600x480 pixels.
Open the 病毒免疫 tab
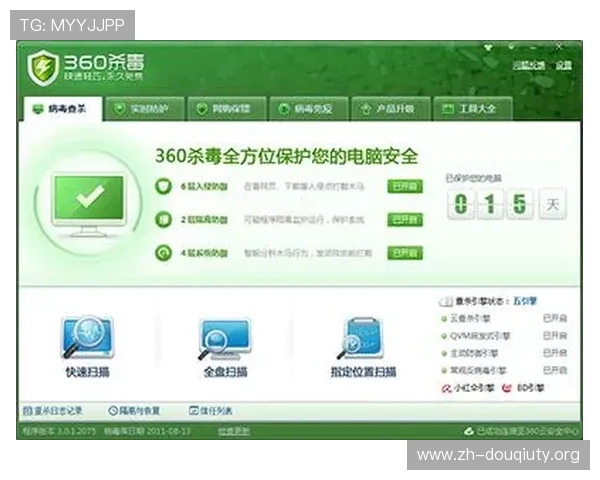click(309, 109)
